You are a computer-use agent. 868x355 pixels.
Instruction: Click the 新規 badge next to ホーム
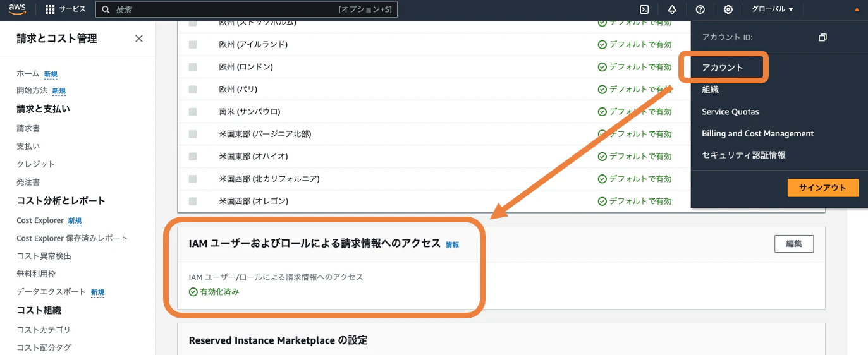click(x=51, y=75)
